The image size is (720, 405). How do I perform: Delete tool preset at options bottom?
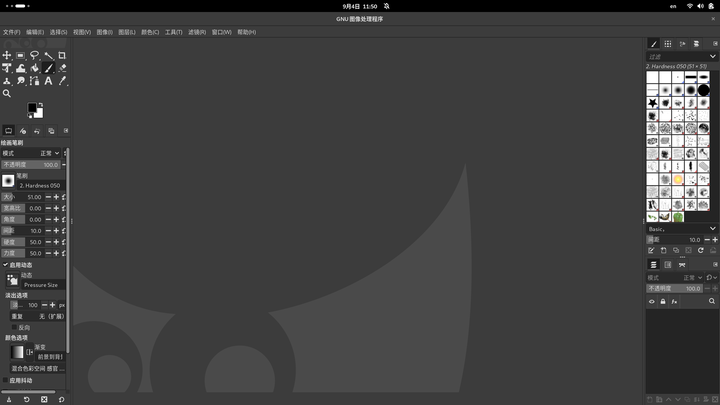pyautogui.click(x=44, y=399)
